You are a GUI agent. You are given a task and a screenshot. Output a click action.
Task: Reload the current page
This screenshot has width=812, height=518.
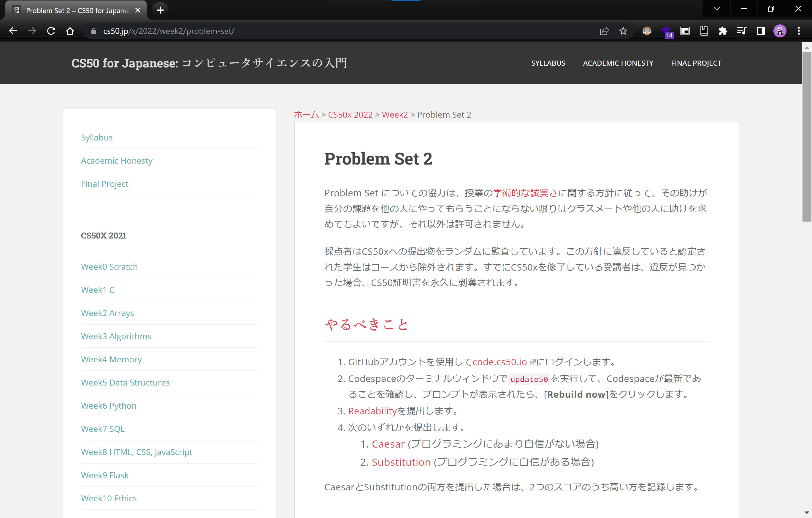click(51, 31)
